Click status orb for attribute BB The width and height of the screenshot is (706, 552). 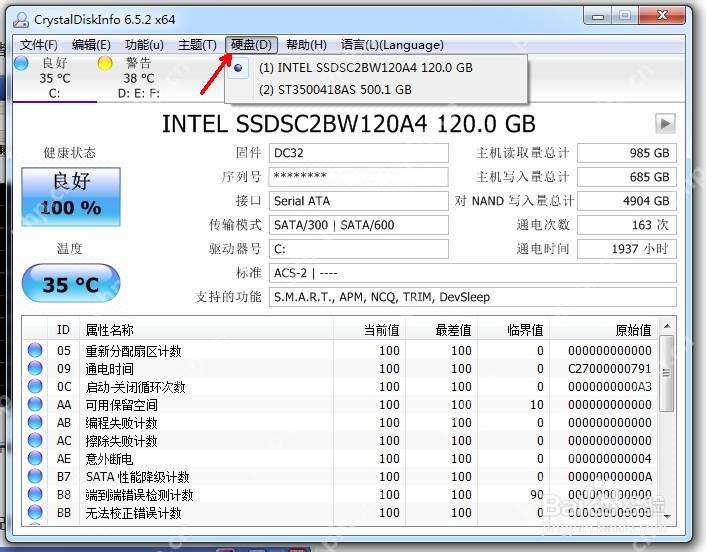[35, 512]
